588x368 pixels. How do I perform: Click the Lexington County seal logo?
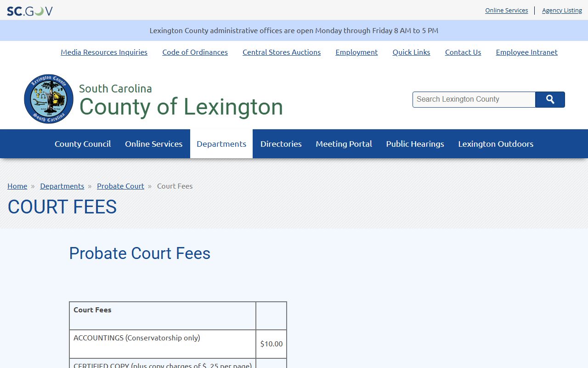pos(49,99)
